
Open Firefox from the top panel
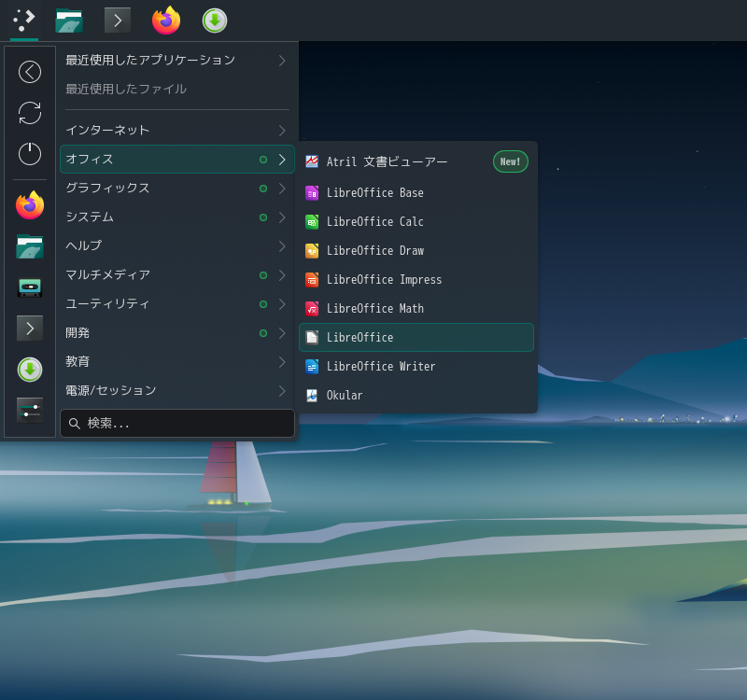tap(166, 21)
